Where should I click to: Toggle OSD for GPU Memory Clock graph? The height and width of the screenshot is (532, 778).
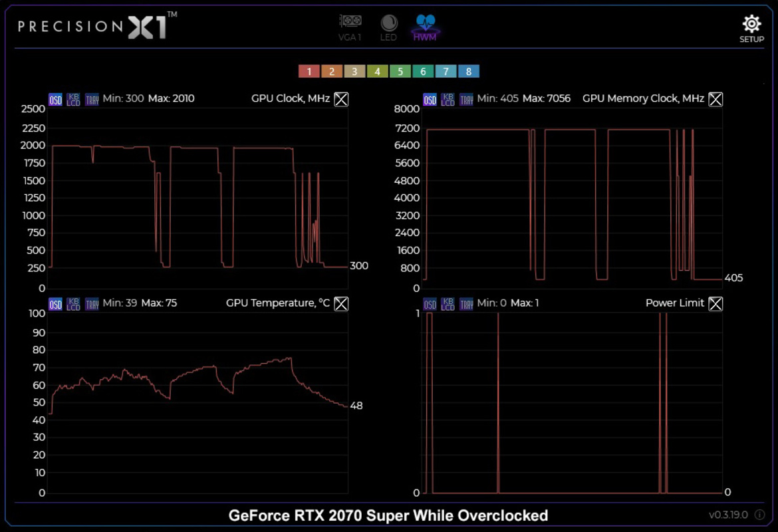(430, 99)
